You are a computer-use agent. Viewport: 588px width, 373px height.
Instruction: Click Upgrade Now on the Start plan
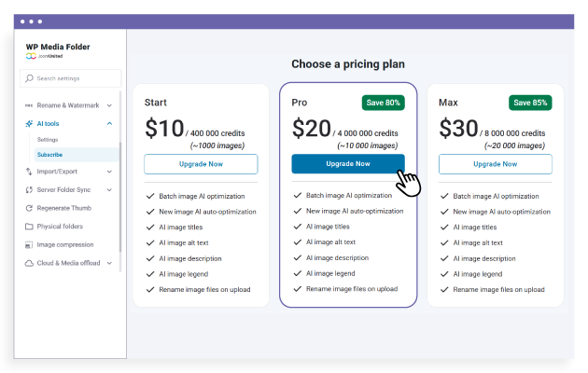pyautogui.click(x=201, y=164)
